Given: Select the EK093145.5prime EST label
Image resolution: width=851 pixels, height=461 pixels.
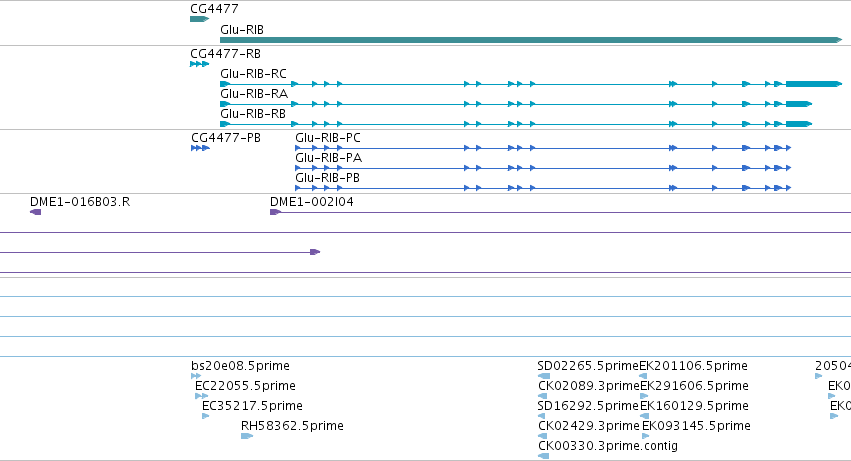Looking at the screenshot, I should click(x=696, y=426).
